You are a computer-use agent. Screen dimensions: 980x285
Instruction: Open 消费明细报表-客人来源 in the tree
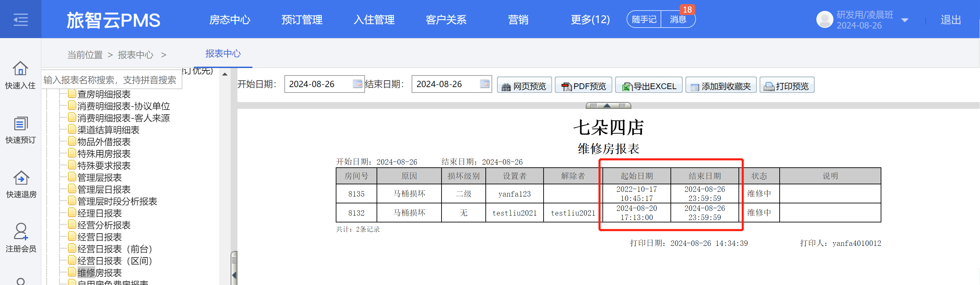pyautogui.click(x=123, y=118)
